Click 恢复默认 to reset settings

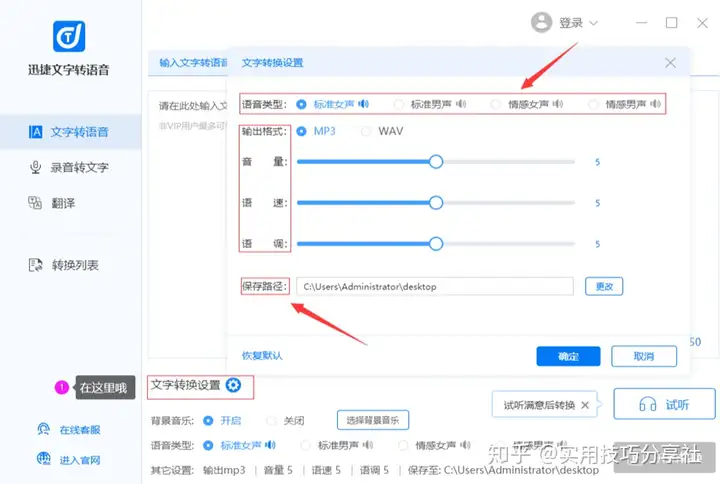pyautogui.click(x=262, y=355)
